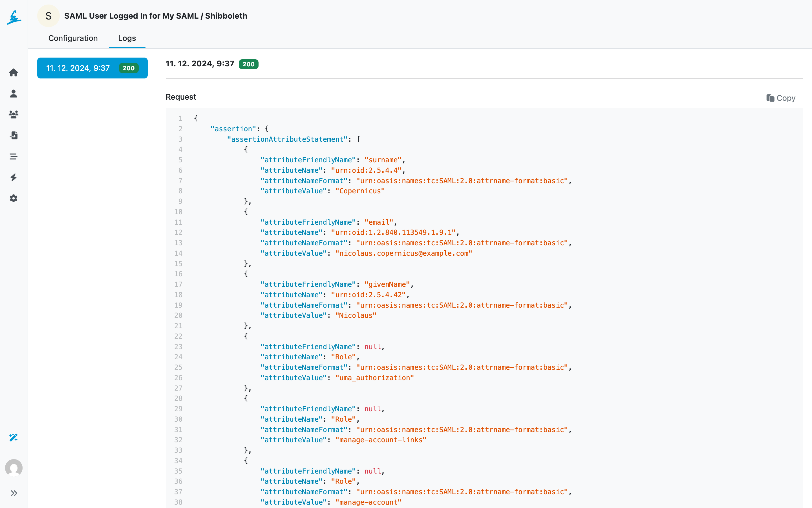
Task: Click the "Request" section label
Action: click(181, 97)
